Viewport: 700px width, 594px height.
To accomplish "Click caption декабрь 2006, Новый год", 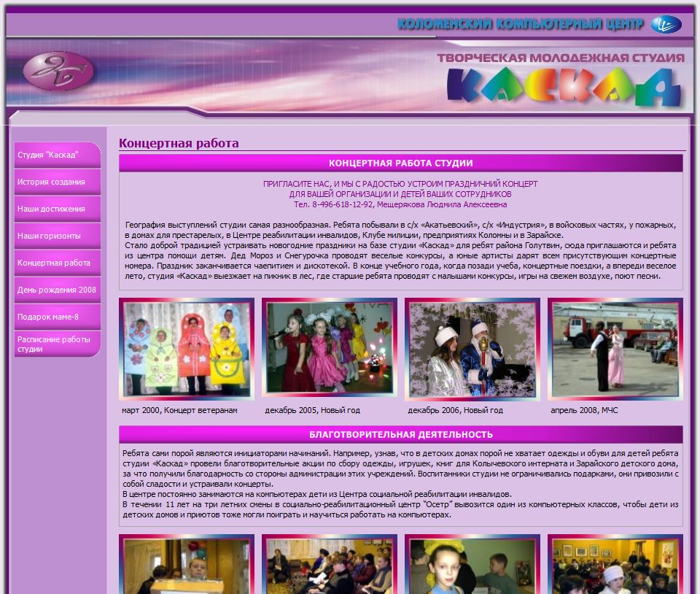I will click(x=455, y=410).
